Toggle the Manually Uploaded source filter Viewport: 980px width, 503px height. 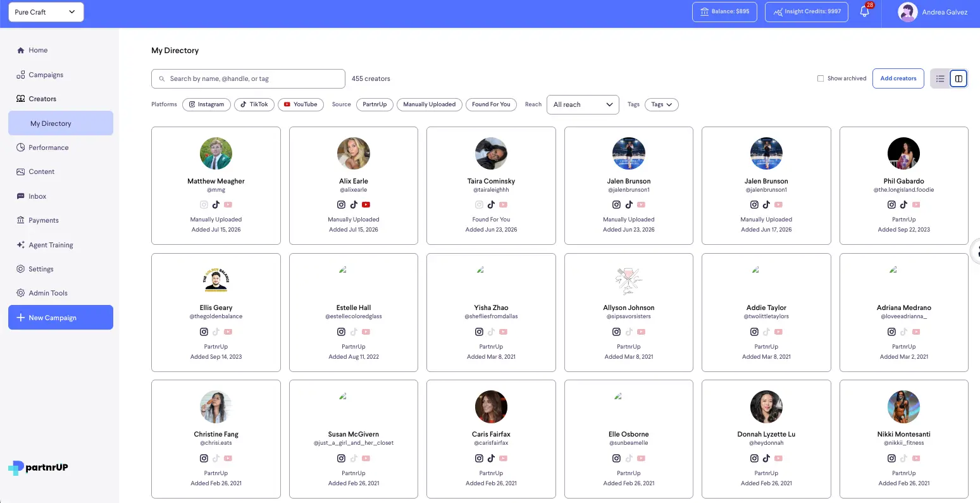pos(430,104)
